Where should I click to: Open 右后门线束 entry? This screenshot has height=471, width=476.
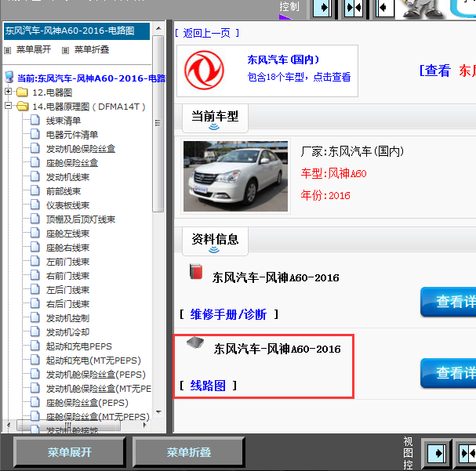pyautogui.click(x=67, y=304)
